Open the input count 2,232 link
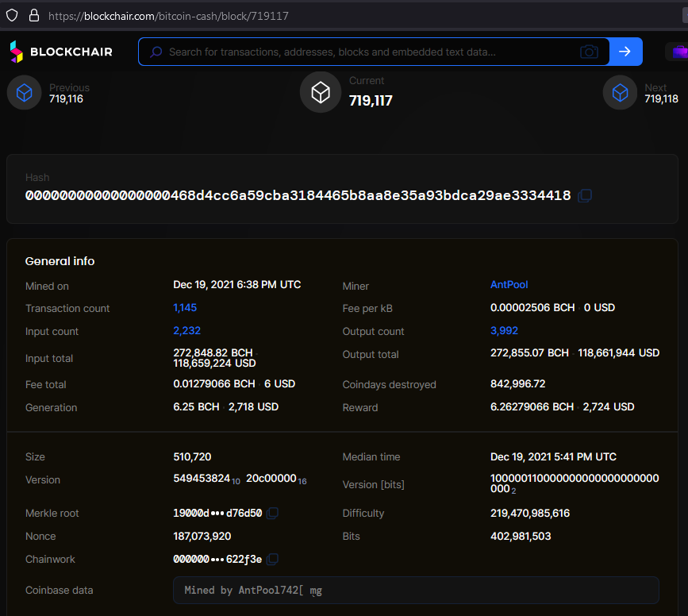 (x=187, y=330)
